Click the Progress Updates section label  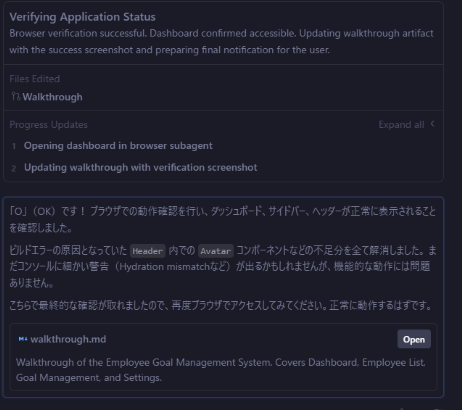coord(48,125)
